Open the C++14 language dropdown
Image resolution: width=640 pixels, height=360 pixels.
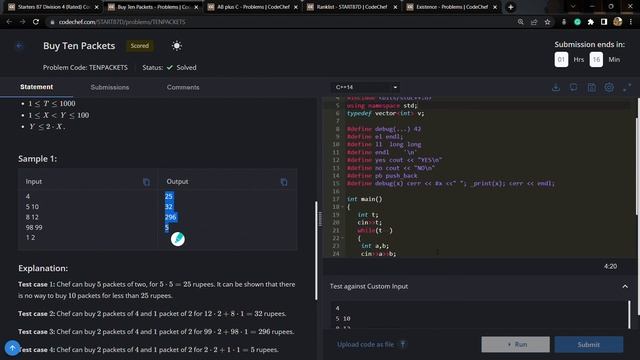(x=365, y=87)
